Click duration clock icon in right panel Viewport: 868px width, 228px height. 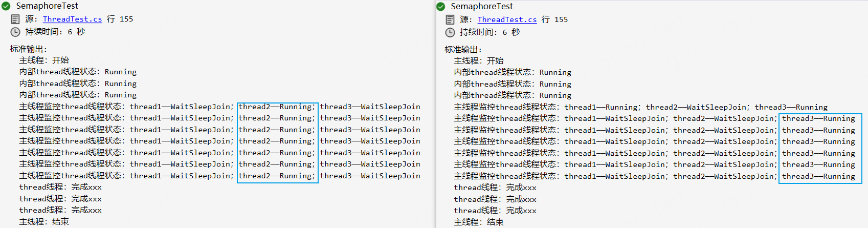point(450,32)
